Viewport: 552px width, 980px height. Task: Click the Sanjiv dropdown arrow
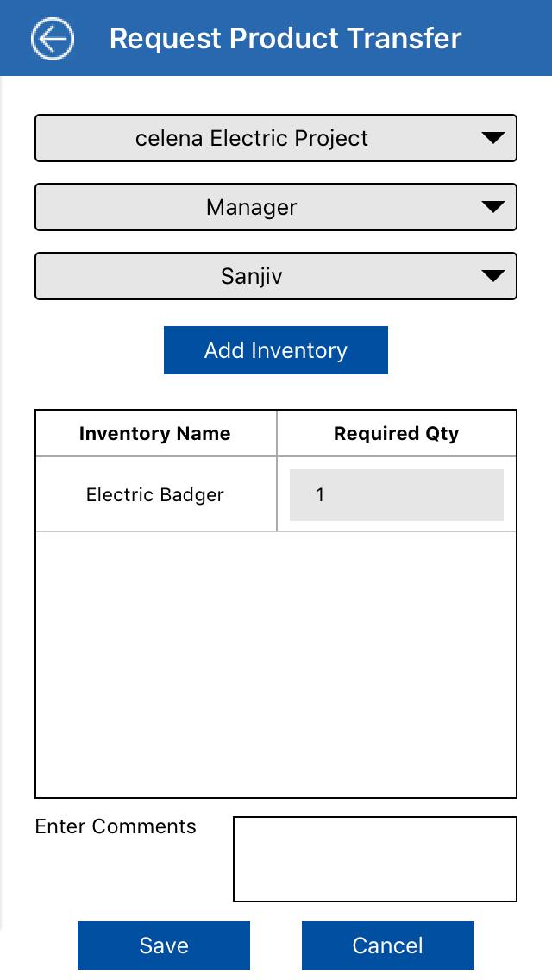tap(492, 276)
